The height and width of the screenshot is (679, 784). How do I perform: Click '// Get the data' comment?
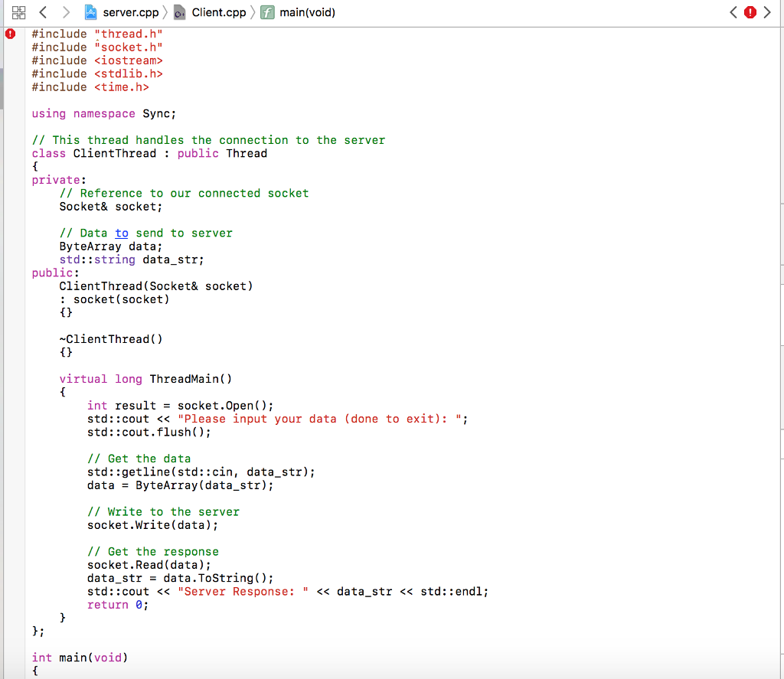coord(139,459)
